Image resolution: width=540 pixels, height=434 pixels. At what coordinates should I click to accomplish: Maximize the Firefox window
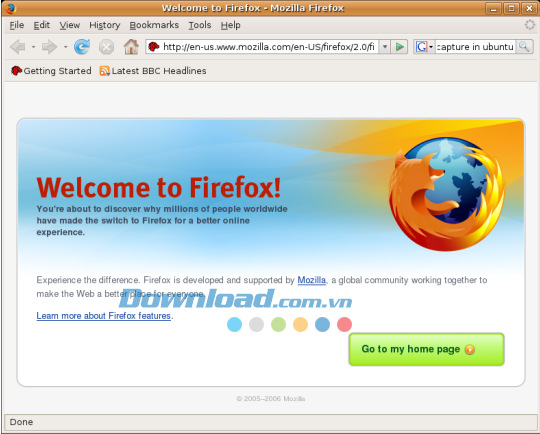511,8
